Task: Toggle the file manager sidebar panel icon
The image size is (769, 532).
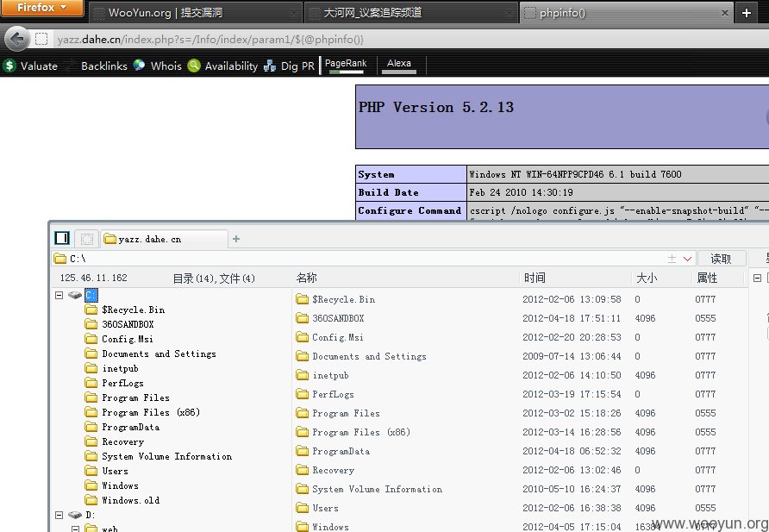Action: tap(62, 238)
